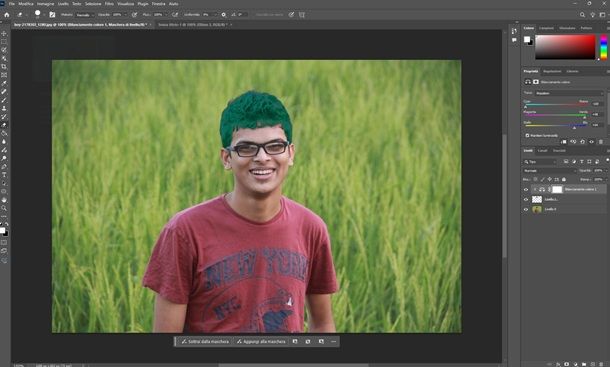610x367 pixels.
Task: Click the Home icon in options bar
Action: (7, 15)
